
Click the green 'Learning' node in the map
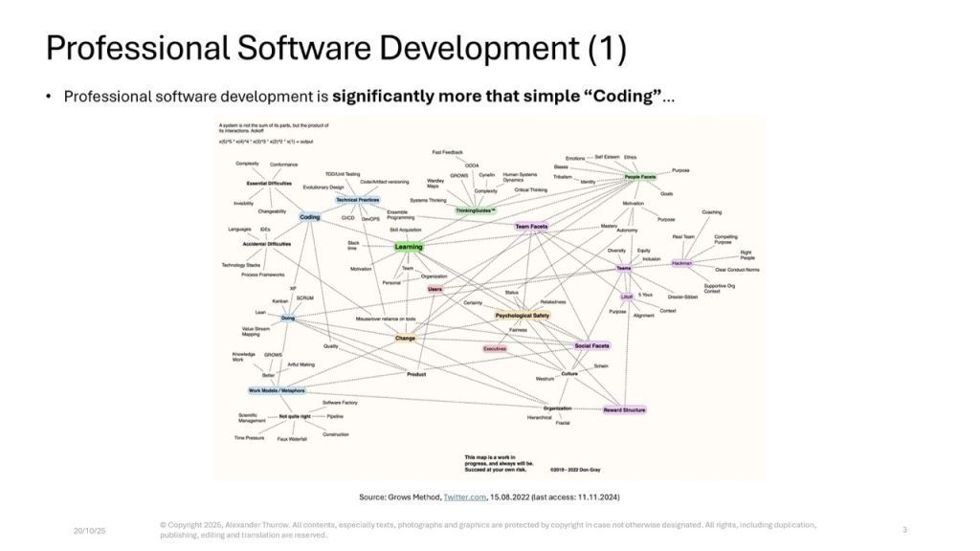[x=409, y=247]
